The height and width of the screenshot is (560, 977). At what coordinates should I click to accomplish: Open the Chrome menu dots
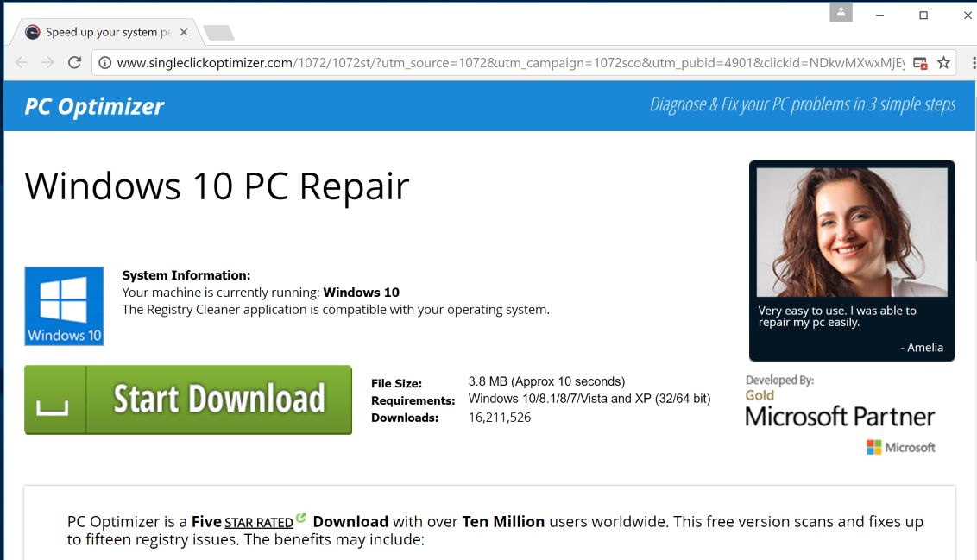(x=974, y=63)
